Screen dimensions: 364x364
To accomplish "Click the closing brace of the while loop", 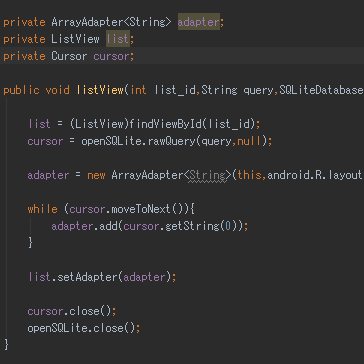I will coord(30,243).
